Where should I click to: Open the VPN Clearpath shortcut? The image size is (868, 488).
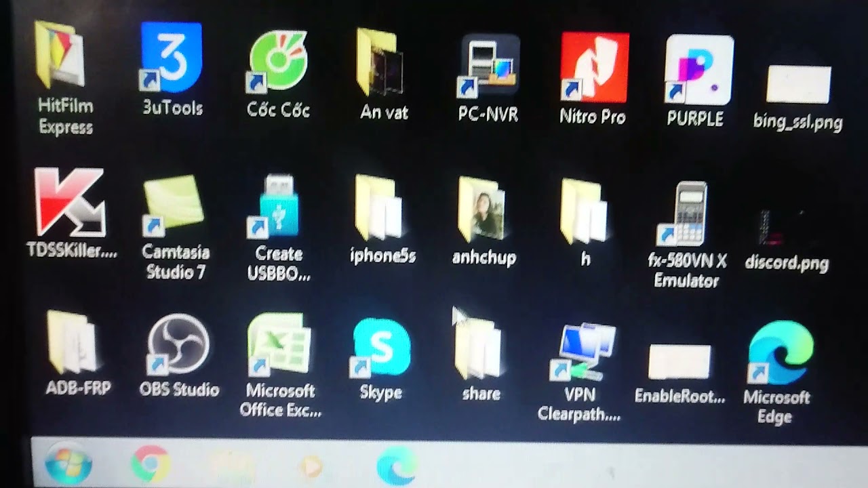tap(583, 352)
